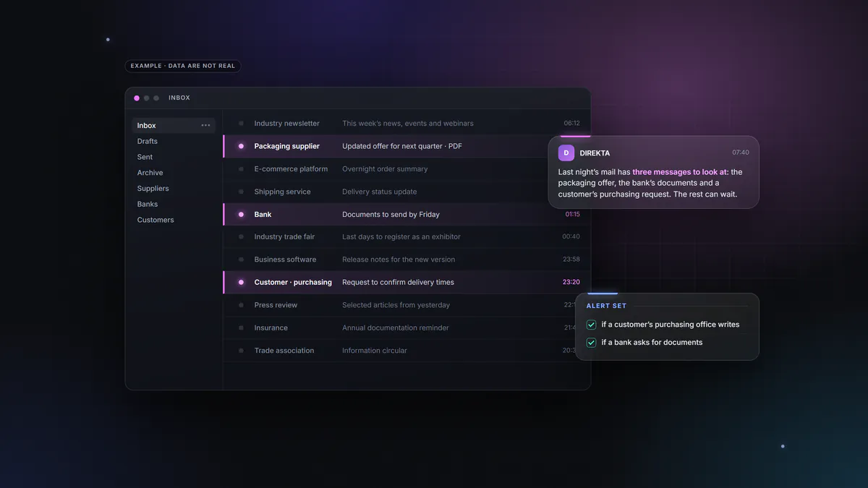Click the status dot for Industry trade fair
Image resolution: width=868 pixels, height=488 pixels.
pos(241,237)
